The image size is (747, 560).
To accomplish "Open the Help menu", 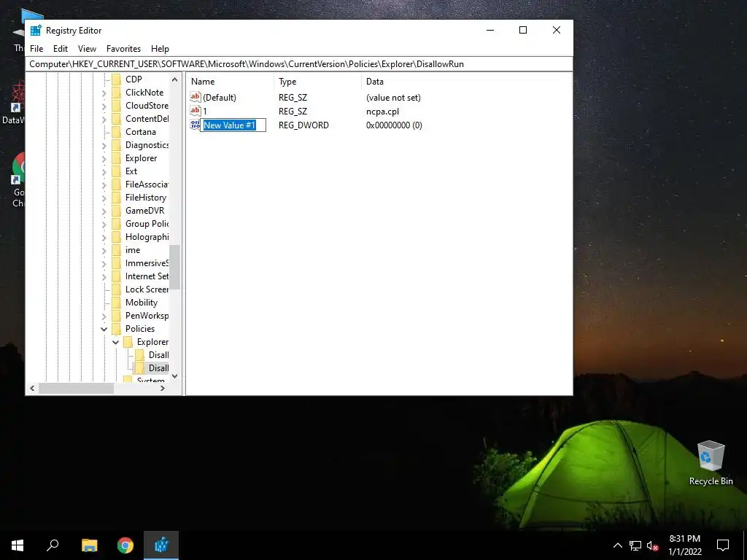I will tap(160, 49).
